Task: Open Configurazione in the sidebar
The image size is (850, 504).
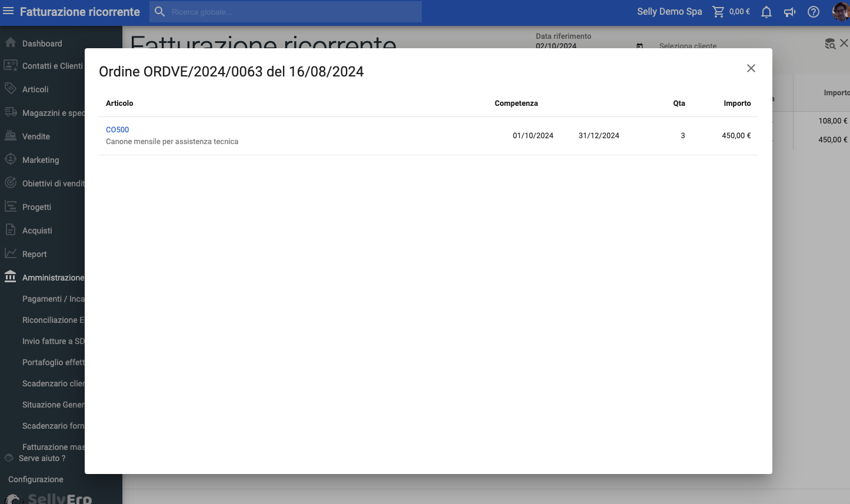Action: (x=35, y=479)
